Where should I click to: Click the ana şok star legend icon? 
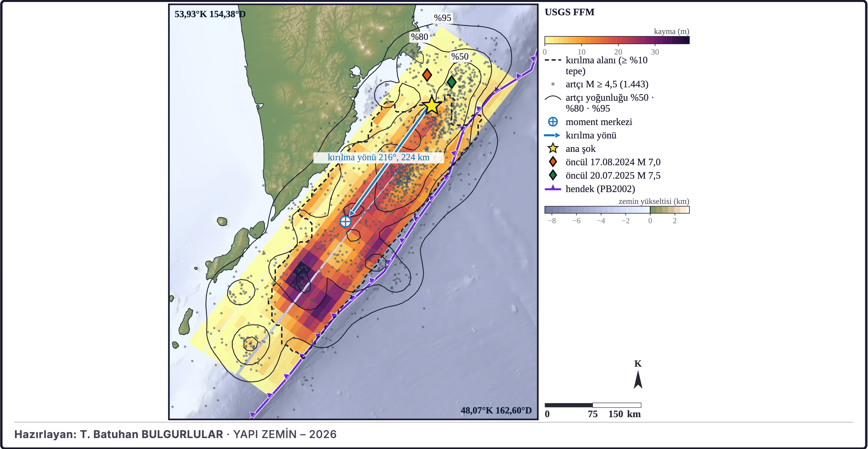552,148
